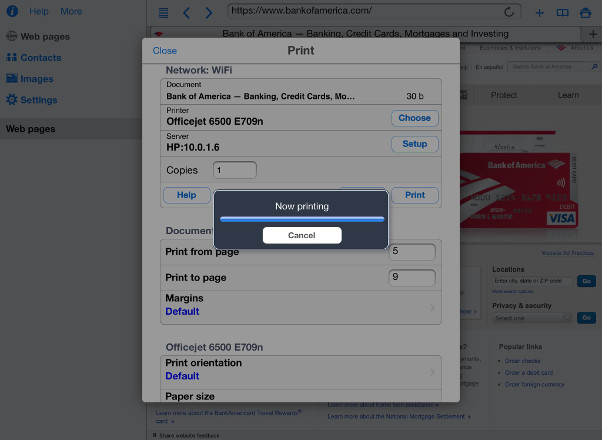The width and height of the screenshot is (602, 440).
Task: Click the search magnifier icon on webpage
Action: 594,67
